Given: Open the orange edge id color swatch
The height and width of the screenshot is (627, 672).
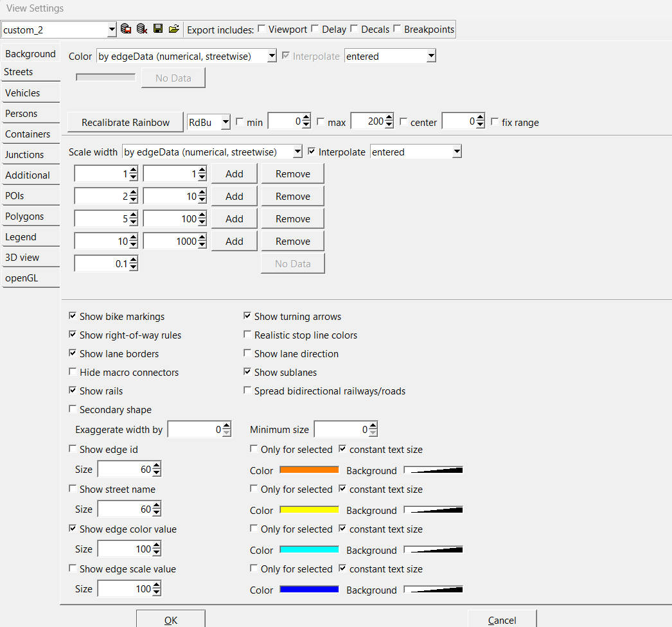Looking at the screenshot, I should pos(309,470).
